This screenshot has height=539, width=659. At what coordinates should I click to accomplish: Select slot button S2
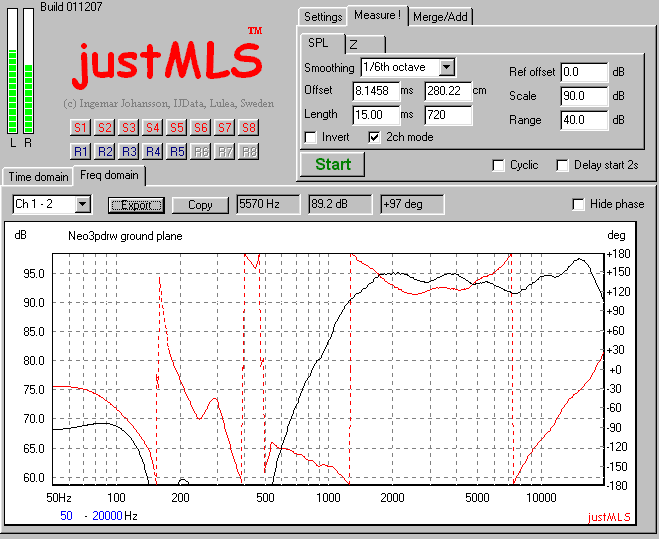coord(105,127)
